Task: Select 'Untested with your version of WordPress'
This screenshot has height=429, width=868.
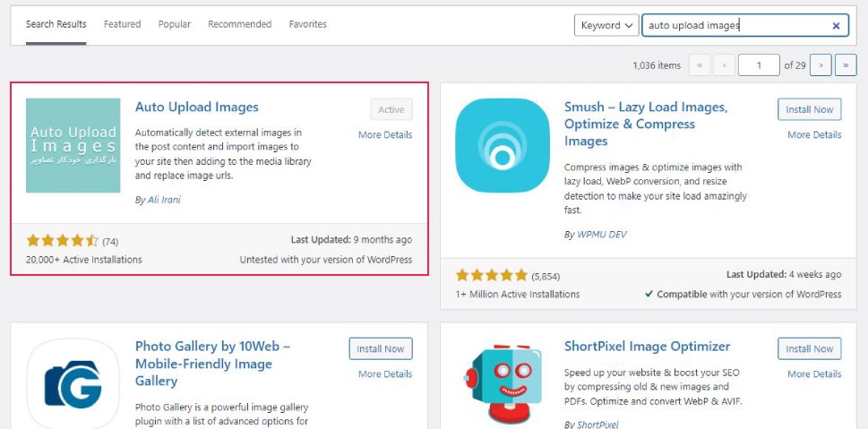Action: pyautogui.click(x=326, y=260)
